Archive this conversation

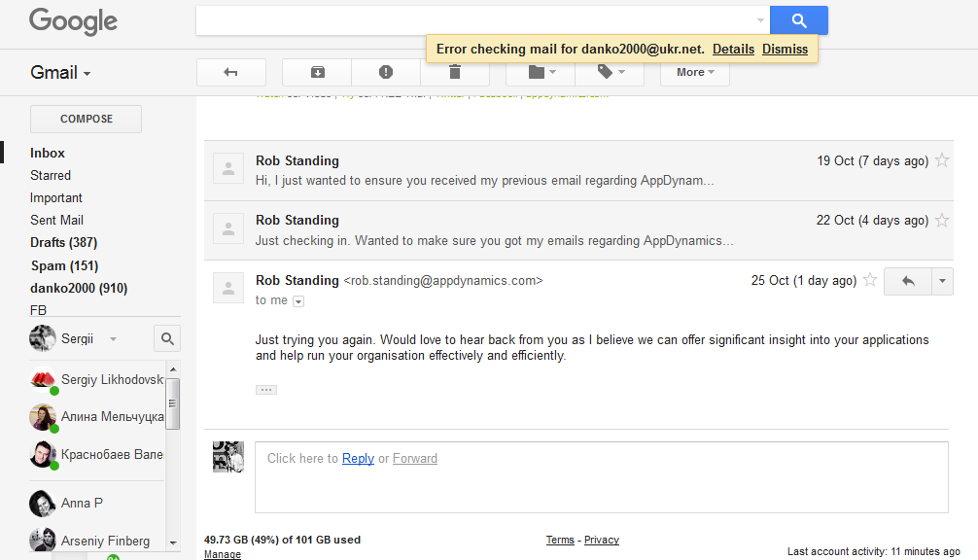[317, 73]
